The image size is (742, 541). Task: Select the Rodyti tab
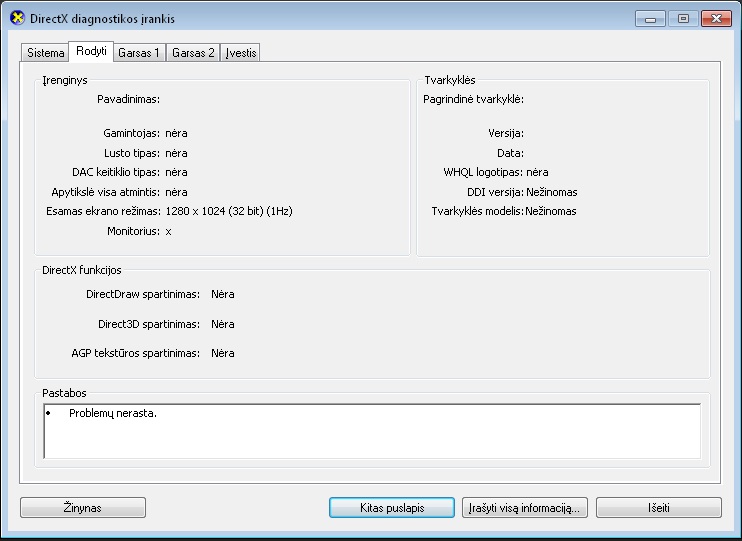coord(91,51)
